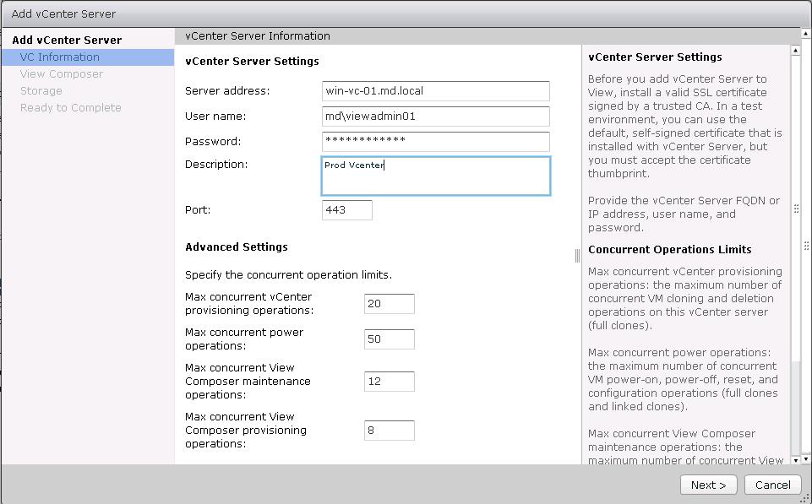The image size is (812, 504).
Task: Focus the View Composer maintenance operations field
Action: point(389,382)
